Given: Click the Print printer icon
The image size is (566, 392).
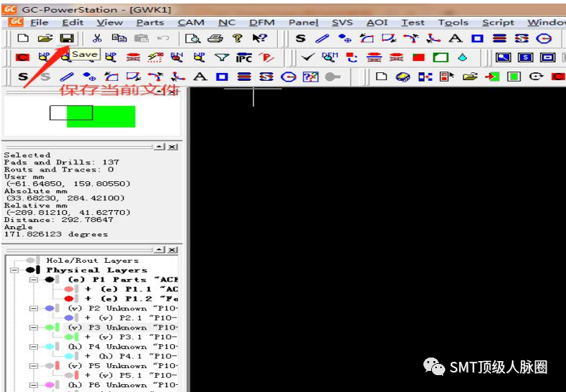Looking at the screenshot, I should click(x=215, y=38).
